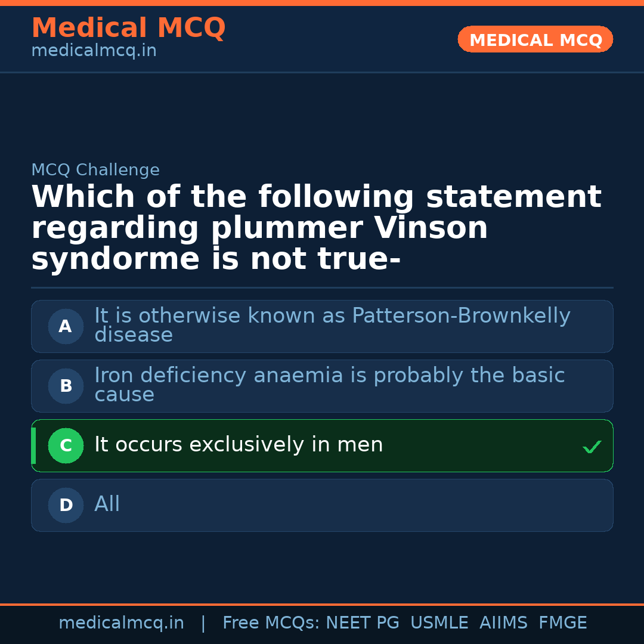Click the green C option circle
The width and height of the screenshot is (644, 644).
tap(66, 445)
